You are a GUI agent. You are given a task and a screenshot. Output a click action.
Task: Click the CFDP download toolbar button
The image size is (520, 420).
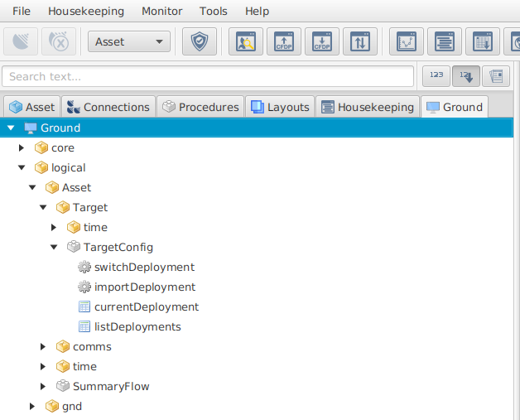click(321, 41)
